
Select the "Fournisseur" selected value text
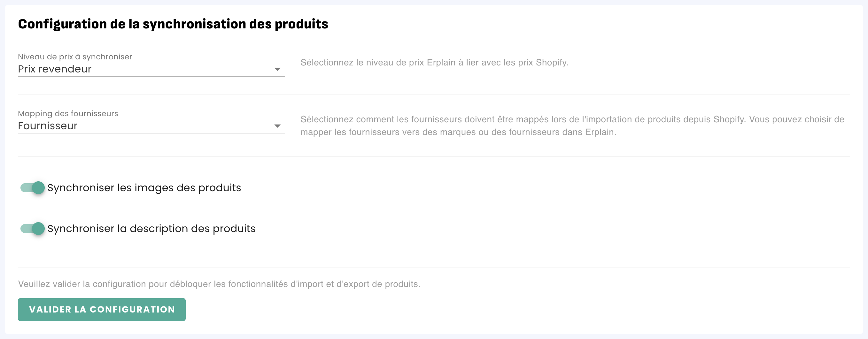(48, 126)
